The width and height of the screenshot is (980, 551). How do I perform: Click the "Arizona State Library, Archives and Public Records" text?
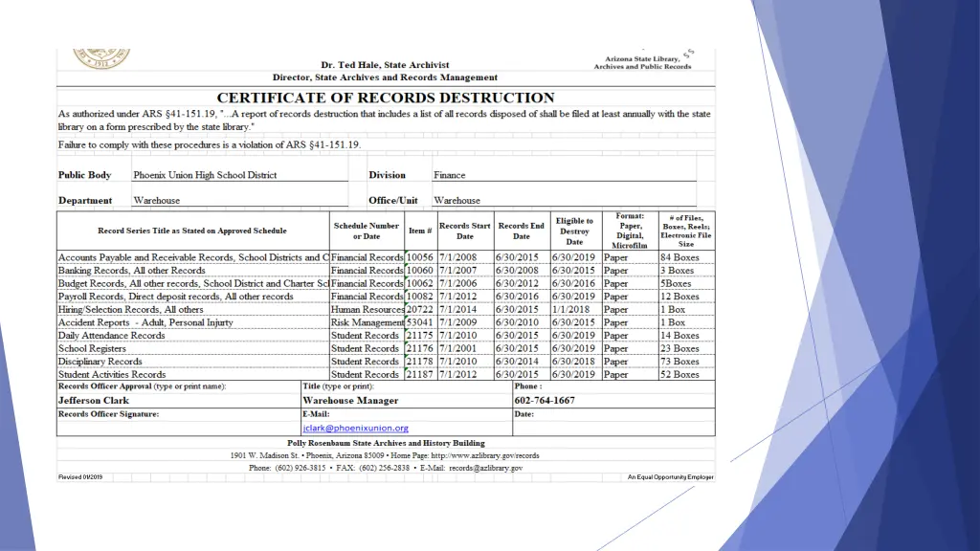(642, 62)
